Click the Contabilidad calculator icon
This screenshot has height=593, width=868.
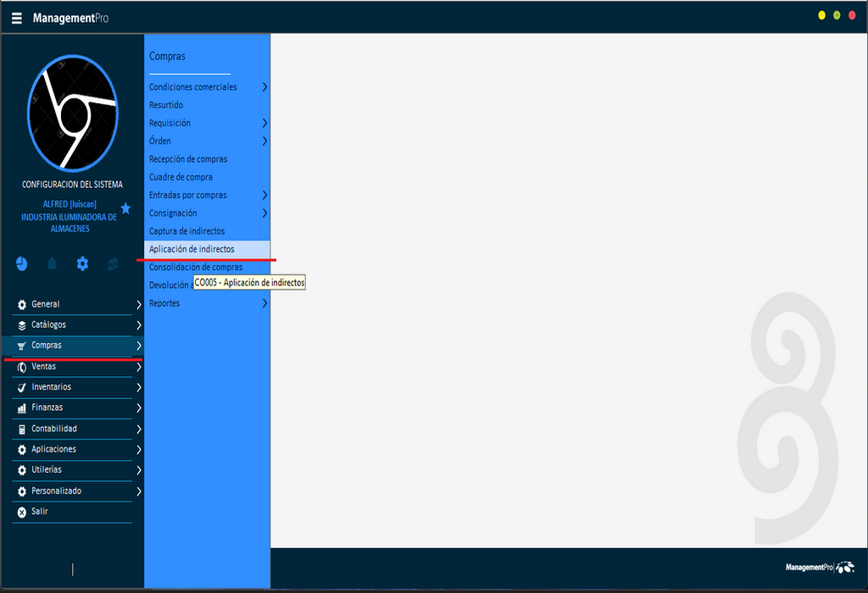[22, 429]
